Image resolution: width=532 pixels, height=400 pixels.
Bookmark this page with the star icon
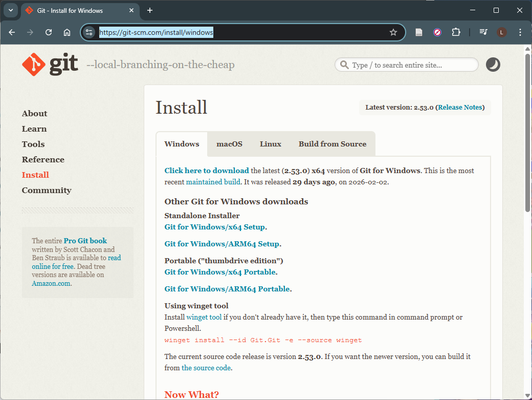pos(393,32)
